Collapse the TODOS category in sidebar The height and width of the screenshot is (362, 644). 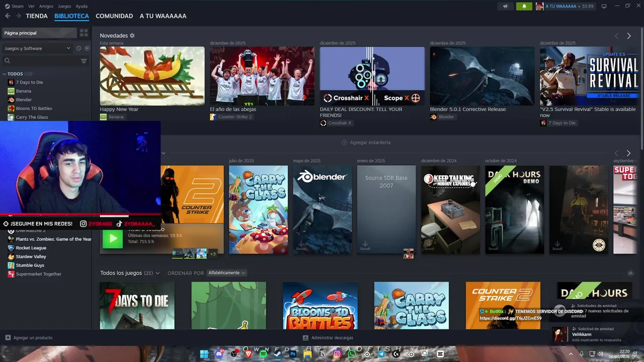(x=5, y=74)
